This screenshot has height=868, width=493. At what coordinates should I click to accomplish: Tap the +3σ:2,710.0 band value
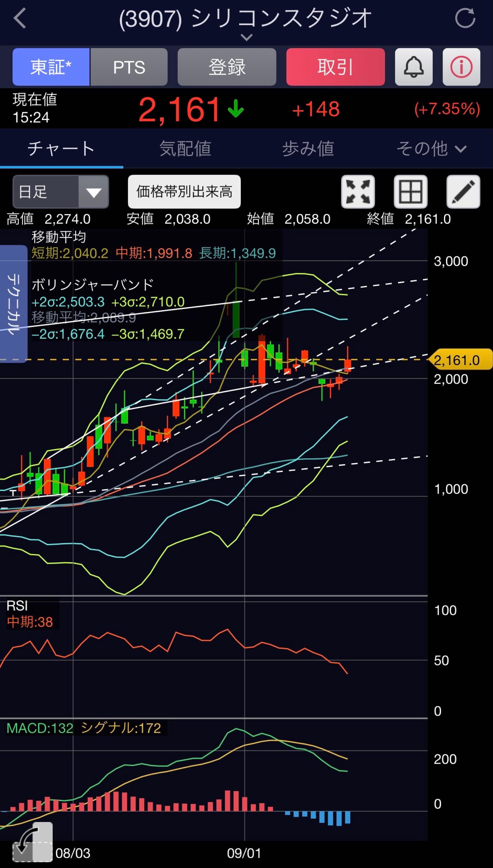148,302
